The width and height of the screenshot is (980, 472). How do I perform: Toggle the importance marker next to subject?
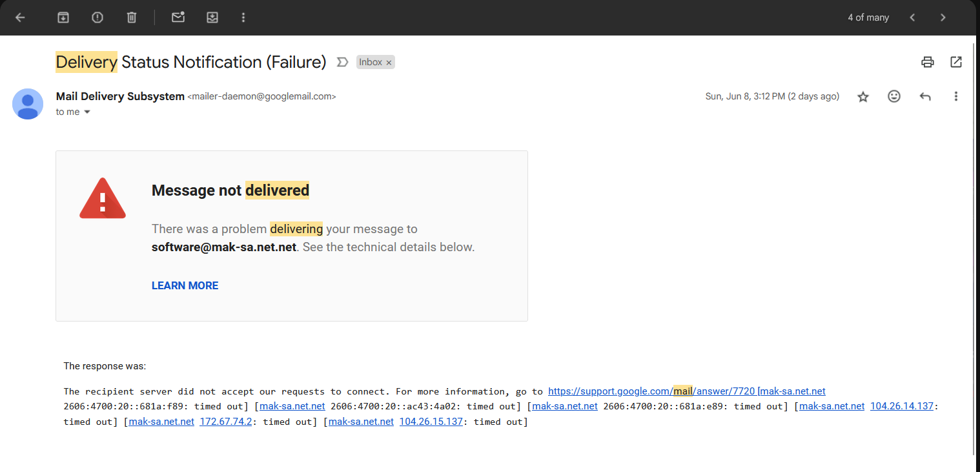pyautogui.click(x=343, y=62)
